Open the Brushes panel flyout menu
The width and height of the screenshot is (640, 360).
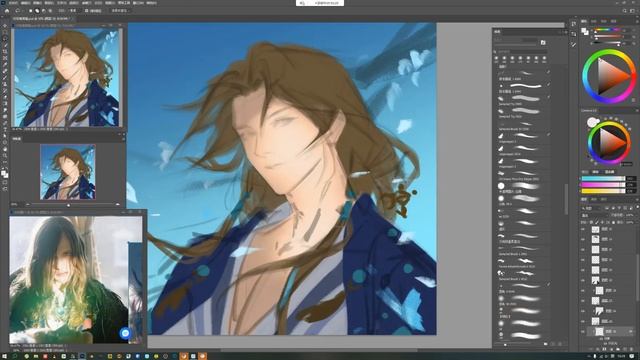pos(565,31)
